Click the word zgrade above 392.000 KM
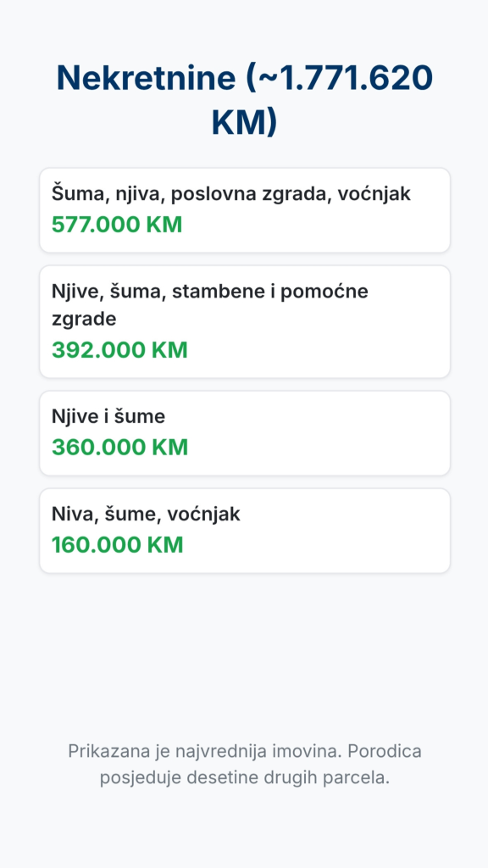 click(x=84, y=320)
